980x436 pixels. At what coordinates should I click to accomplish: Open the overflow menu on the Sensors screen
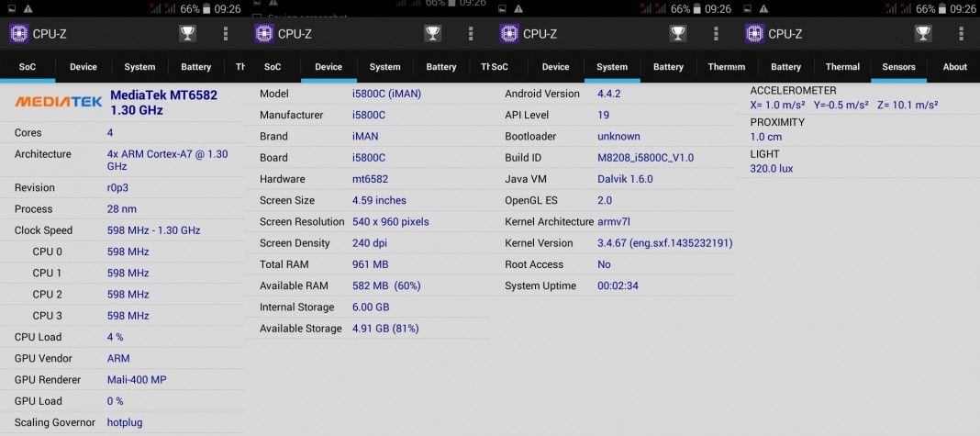tap(961, 34)
